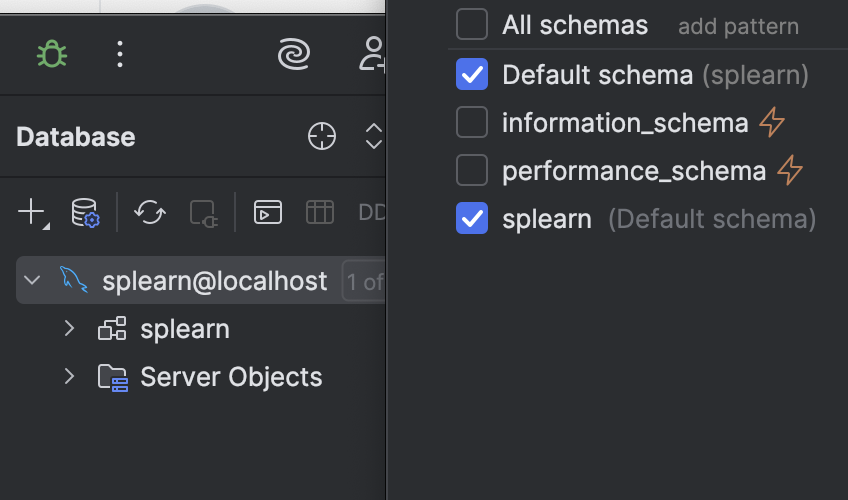Click the Refresh icon in Database toolbar
This screenshot has width=848, height=500.
[150, 212]
